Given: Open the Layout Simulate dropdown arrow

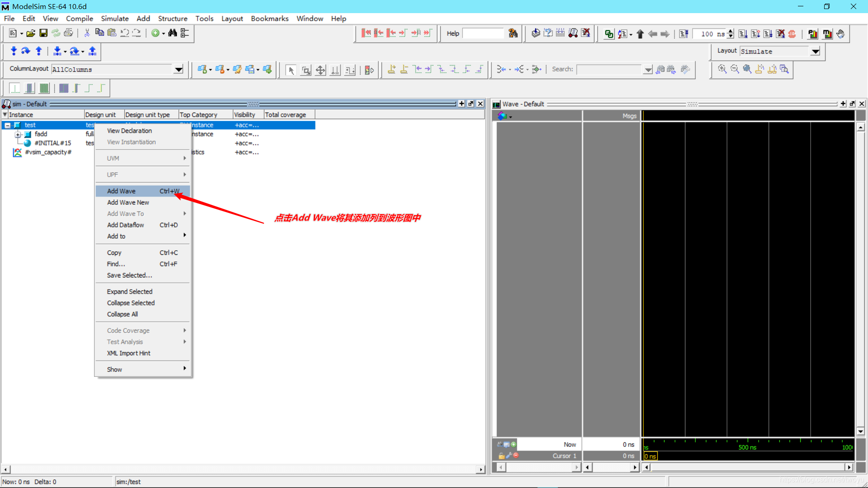Looking at the screenshot, I should (x=815, y=51).
